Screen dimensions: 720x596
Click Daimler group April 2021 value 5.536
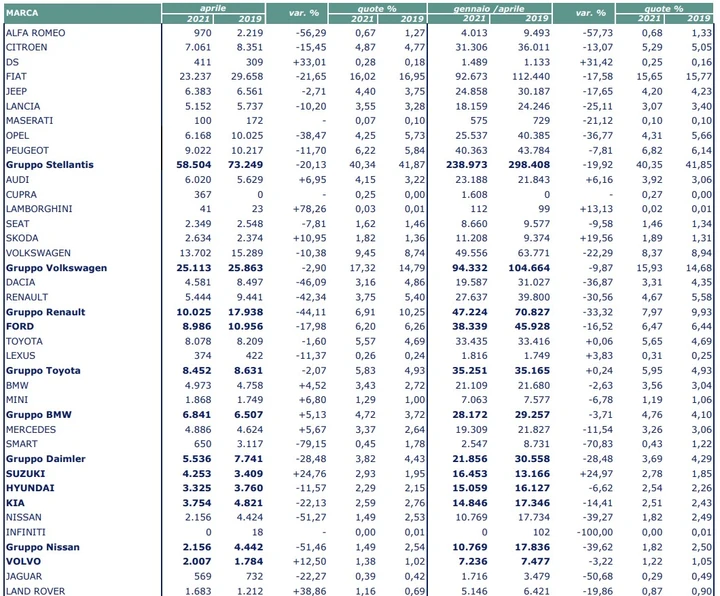(x=197, y=459)
